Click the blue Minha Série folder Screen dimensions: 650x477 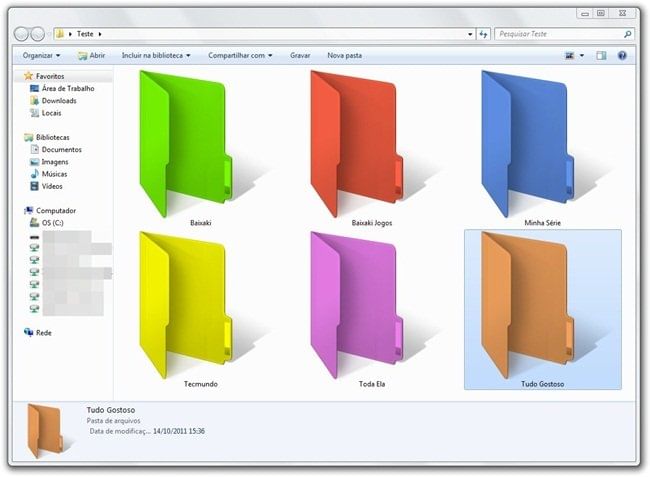527,143
